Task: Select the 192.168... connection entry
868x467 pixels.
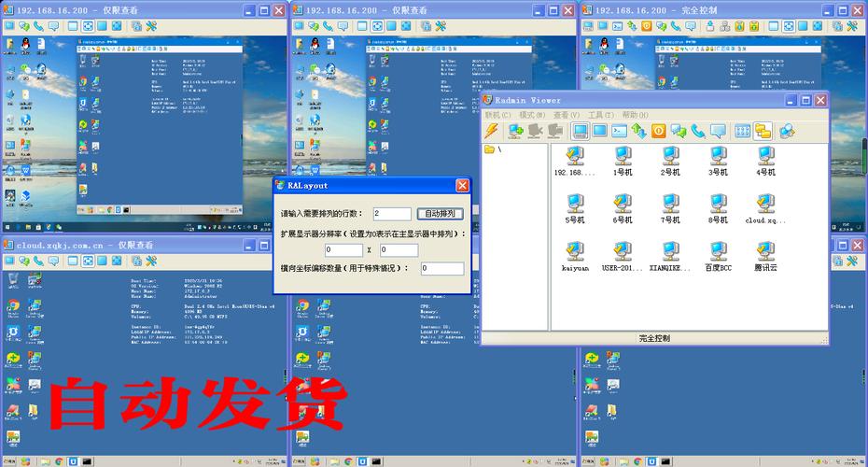Action: coord(575,162)
